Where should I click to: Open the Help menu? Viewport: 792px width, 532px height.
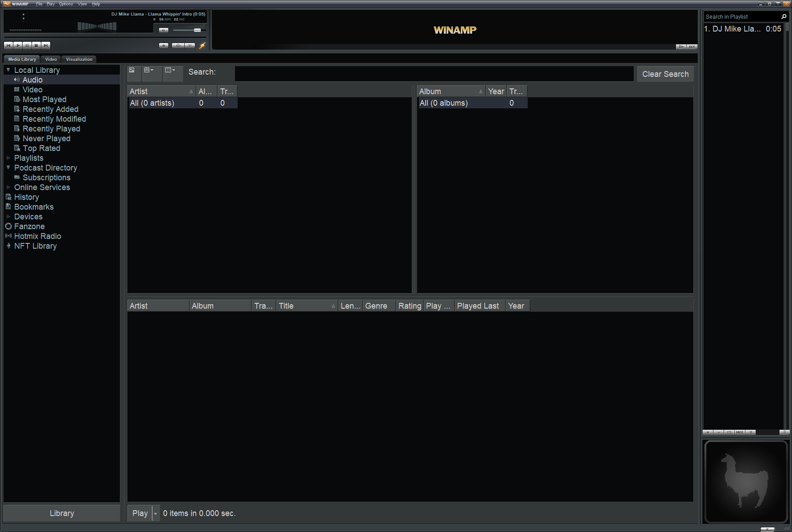point(96,4)
